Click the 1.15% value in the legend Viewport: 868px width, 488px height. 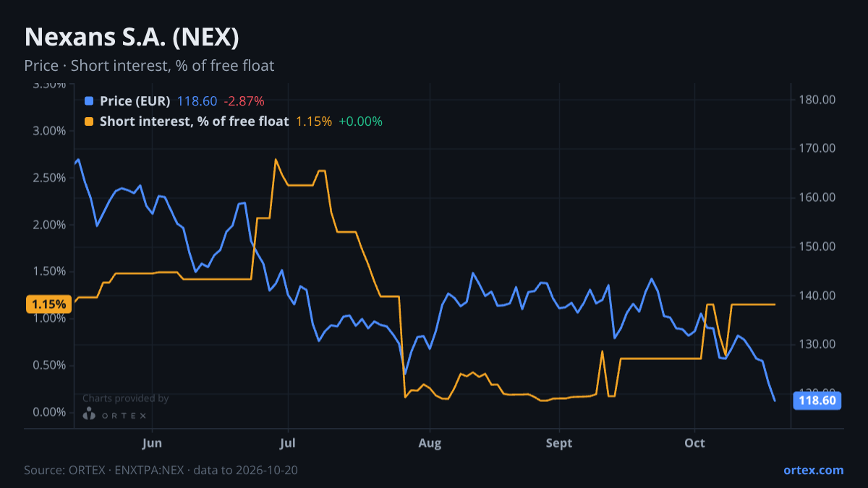coord(314,121)
